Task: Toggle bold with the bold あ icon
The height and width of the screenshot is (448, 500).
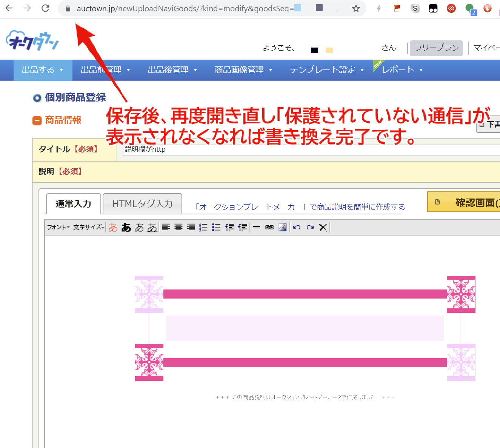Action: click(x=126, y=227)
